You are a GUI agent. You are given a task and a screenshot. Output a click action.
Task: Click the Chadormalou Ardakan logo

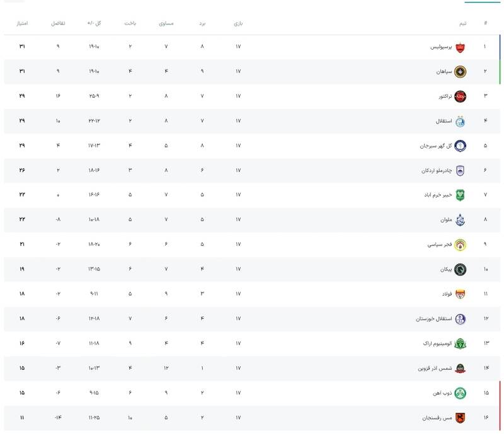tap(460, 170)
